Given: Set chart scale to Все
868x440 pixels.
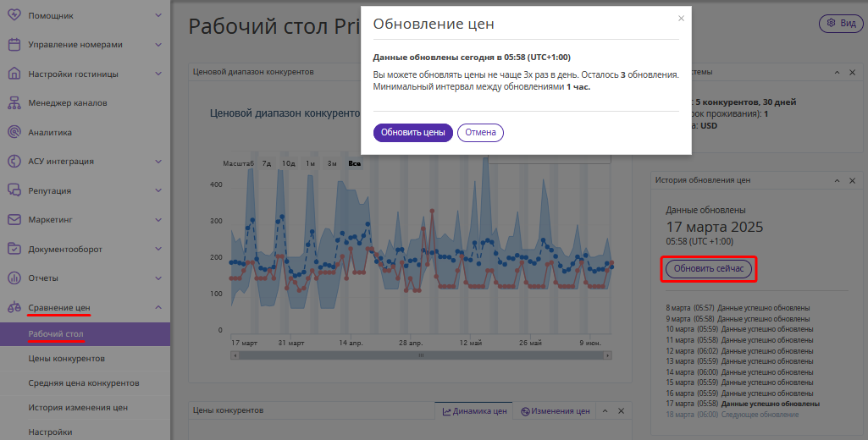Looking at the screenshot, I should coord(354,163).
